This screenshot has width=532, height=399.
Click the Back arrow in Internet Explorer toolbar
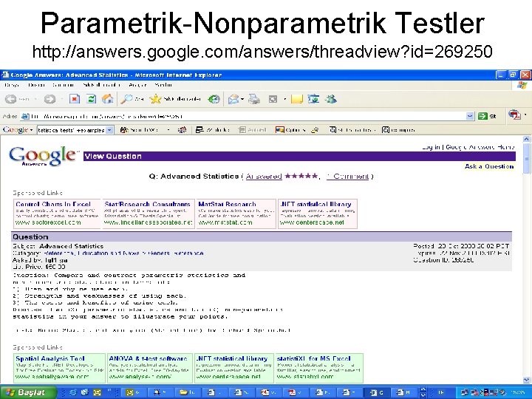pos(10,99)
